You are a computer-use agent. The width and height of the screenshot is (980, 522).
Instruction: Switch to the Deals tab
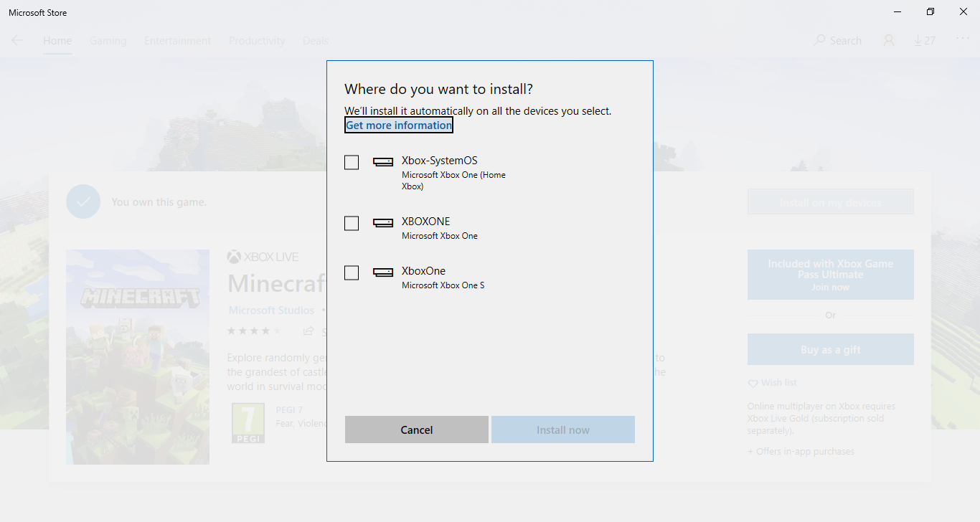(x=316, y=41)
